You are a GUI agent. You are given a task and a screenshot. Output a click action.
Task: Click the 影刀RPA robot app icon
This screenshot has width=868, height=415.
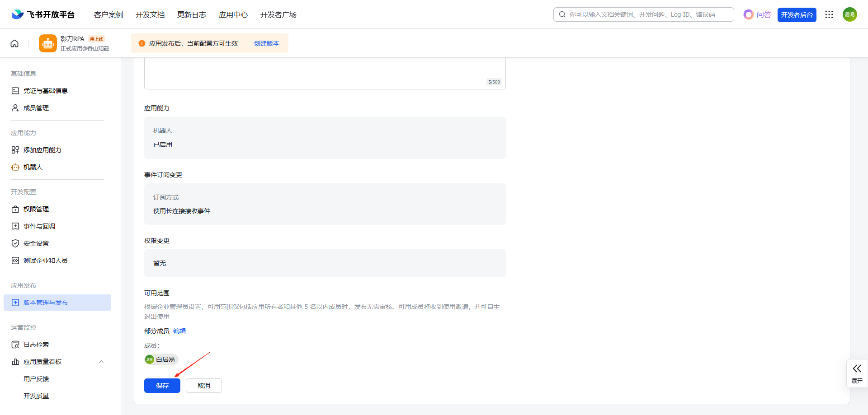point(47,43)
